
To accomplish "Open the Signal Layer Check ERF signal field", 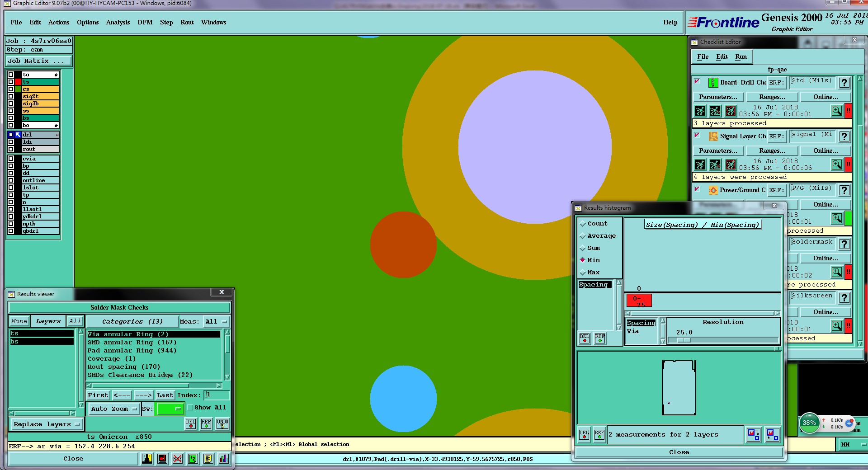I will [x=812, y=136].
